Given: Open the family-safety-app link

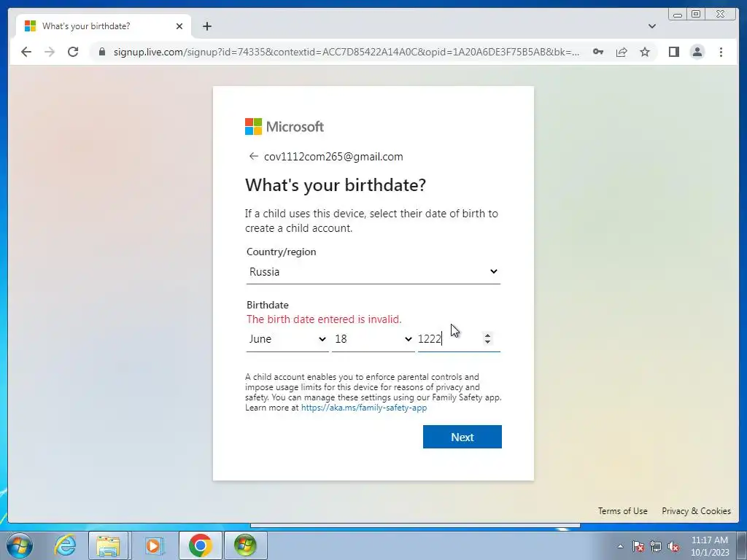Looking at the screenshot, I should coord(364,408).
